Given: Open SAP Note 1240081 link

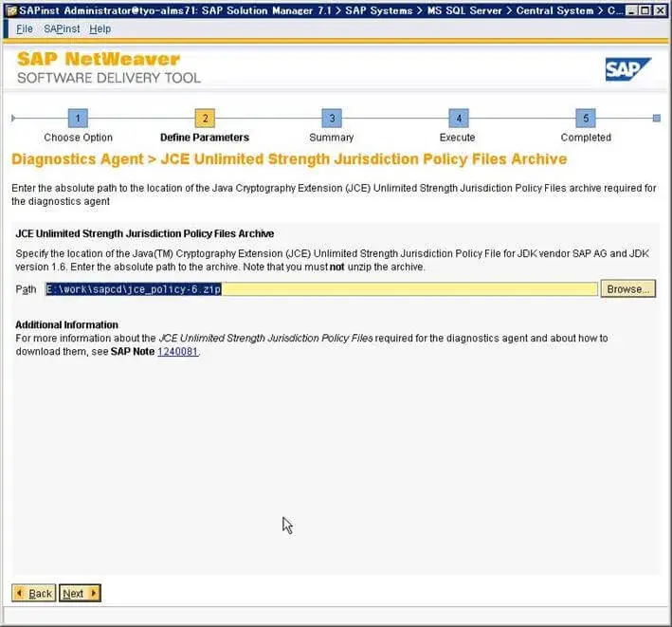Looking at the screenshot, I should (177, 351).
